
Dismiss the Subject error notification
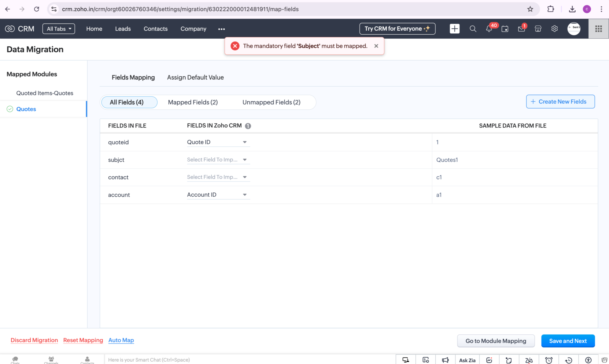click(x=376, y=46)
